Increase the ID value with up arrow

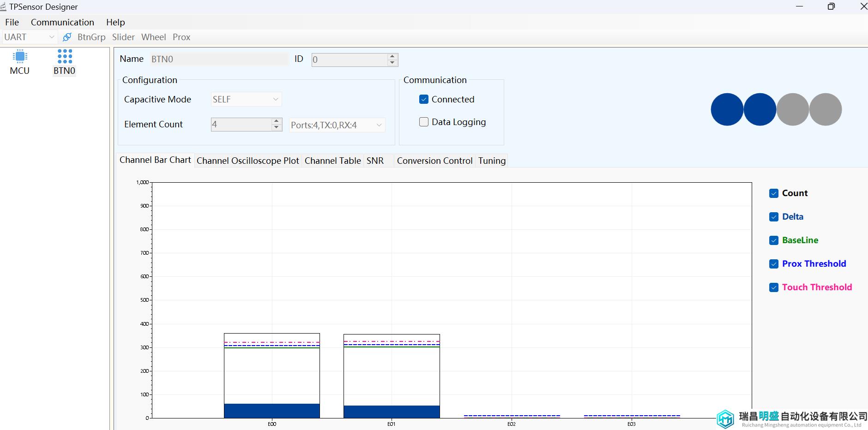392,57
